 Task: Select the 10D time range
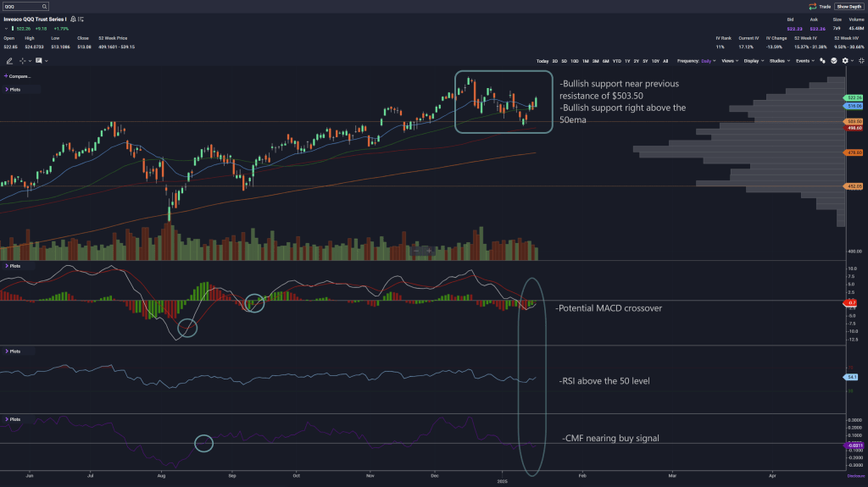click(x=575, y=61)
